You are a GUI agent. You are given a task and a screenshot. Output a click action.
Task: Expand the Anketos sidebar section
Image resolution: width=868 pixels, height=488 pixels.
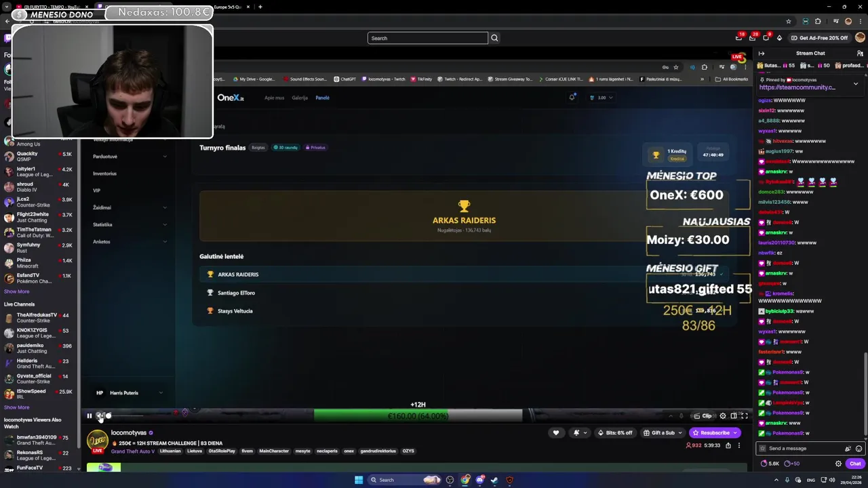coord(130,241)
